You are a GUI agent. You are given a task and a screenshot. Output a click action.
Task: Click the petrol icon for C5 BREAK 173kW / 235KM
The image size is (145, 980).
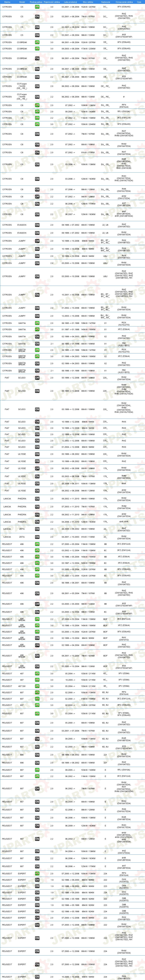pyautogui.click(x=37, y=49)
